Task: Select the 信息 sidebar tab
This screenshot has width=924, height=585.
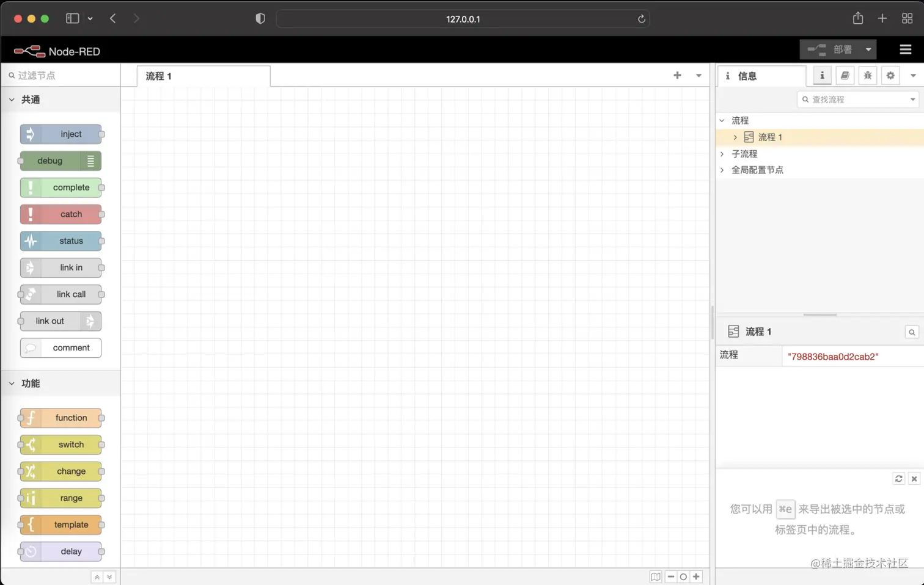Action: pyautogui.click(x=761, y=76)
